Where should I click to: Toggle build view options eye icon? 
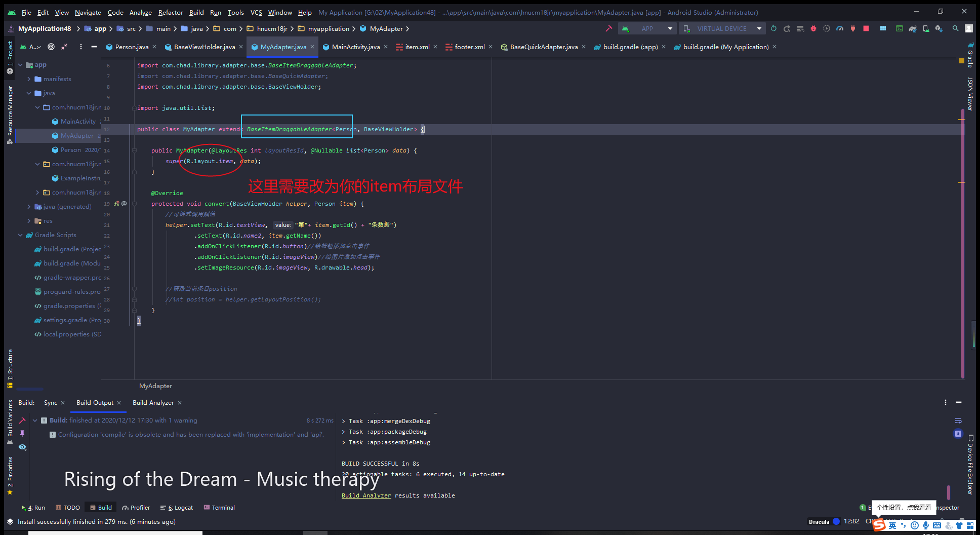[x=22, y=447]
